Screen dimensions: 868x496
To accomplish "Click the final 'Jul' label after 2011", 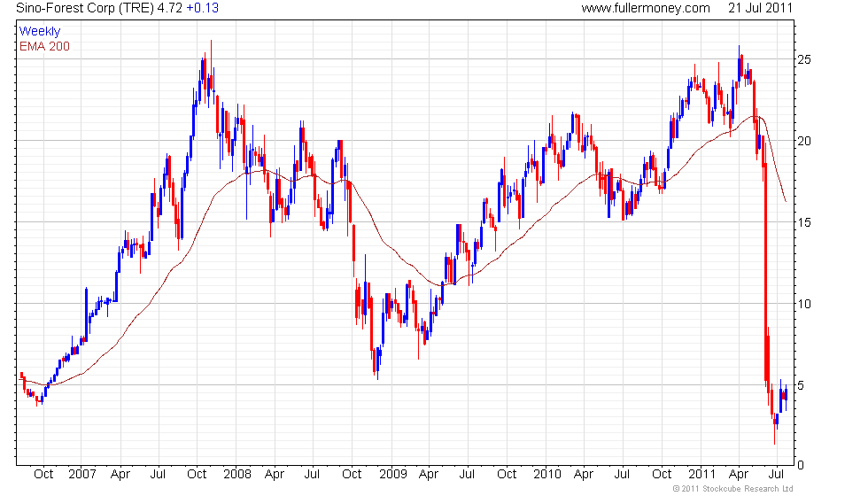I will point(777,475).
